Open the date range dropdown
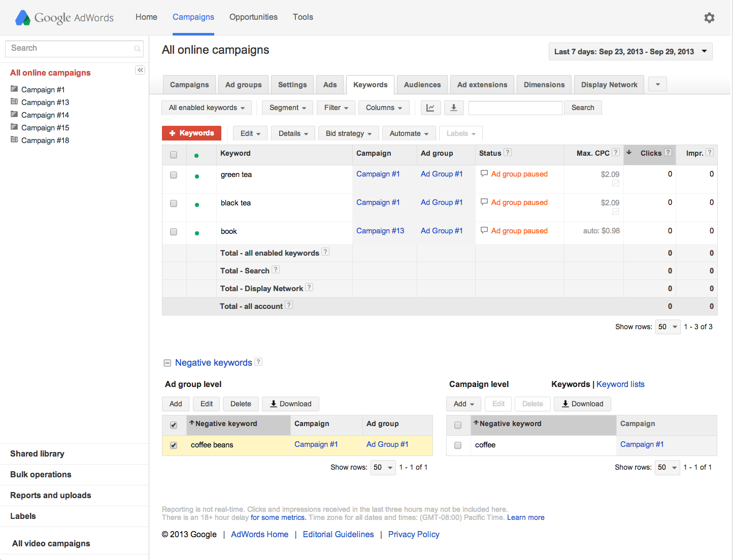This screenshot has height=560, width=733. [x=630, y=52]
